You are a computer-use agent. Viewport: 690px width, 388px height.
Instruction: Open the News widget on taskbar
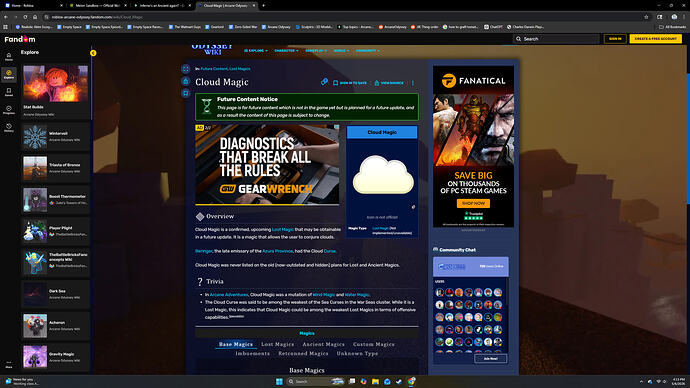tap(22, 381)
